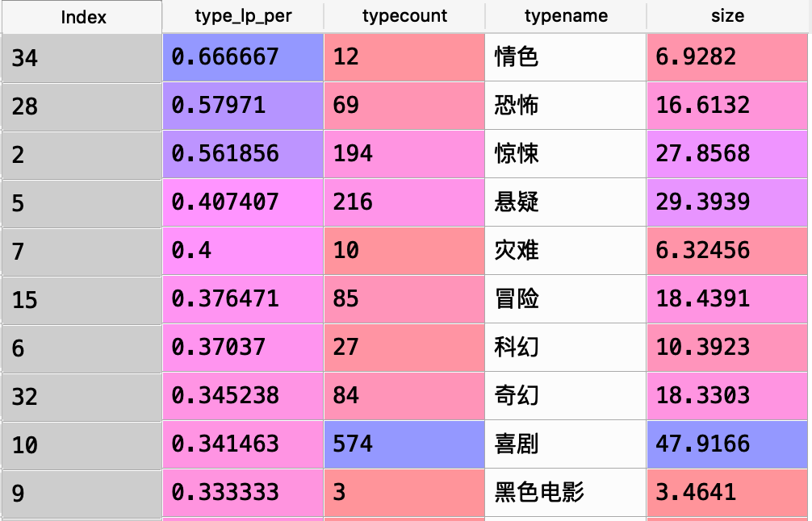Image resolution: width=812 pixels, height=521 pixels.
Task: Click the size cell 3.4641
Action: [727, 493]
